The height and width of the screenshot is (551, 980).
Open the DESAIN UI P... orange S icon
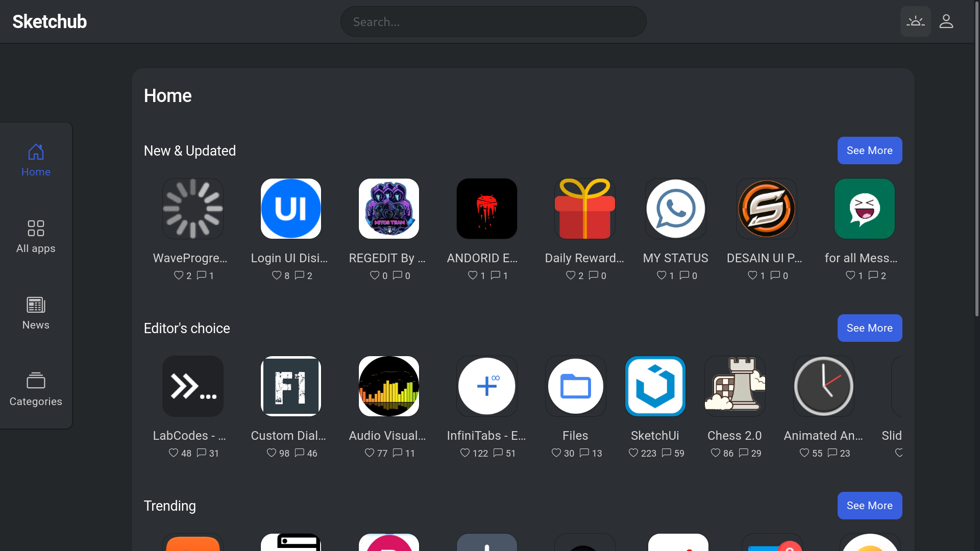[x=767, y=209]
